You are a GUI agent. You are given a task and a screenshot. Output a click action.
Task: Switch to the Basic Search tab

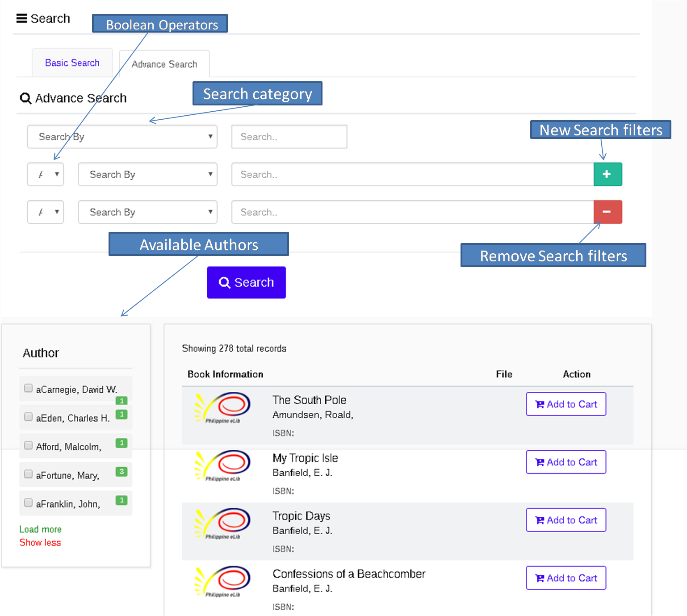72,63
